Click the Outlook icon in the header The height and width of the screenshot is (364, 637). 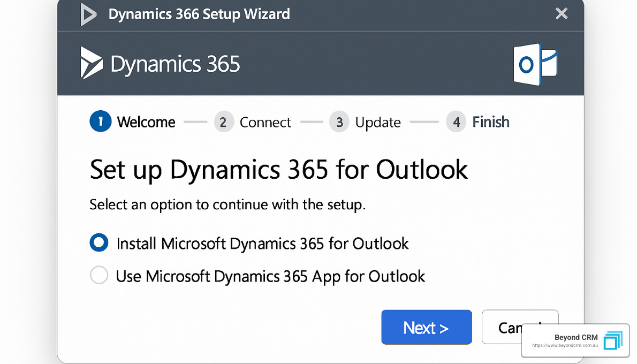(535, 64)
